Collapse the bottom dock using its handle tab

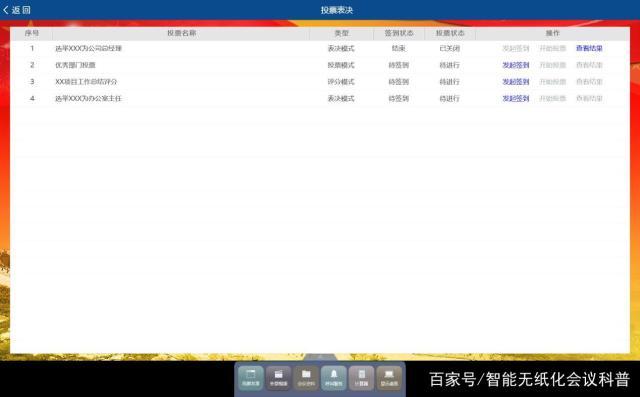coord(320,357)
